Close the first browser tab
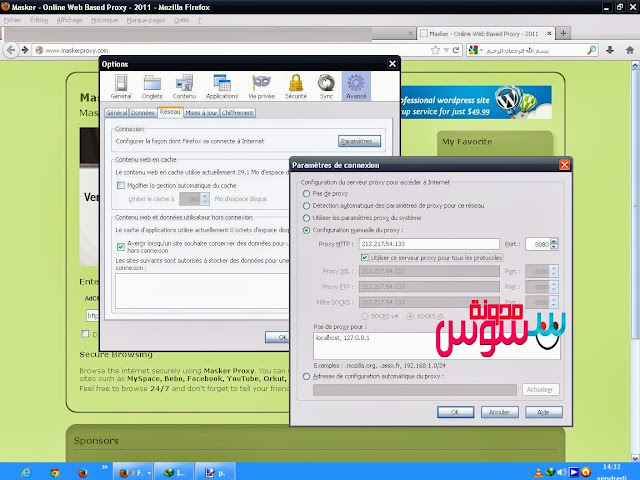The height and width of the screenshot is (480, 640). pos(410,33)
